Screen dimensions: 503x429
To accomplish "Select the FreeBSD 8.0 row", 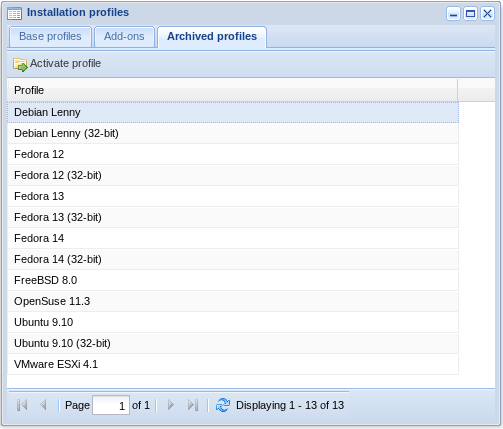I will 233,280.
